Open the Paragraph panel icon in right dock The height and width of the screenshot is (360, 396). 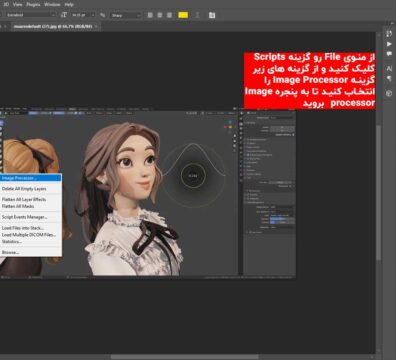389,78
